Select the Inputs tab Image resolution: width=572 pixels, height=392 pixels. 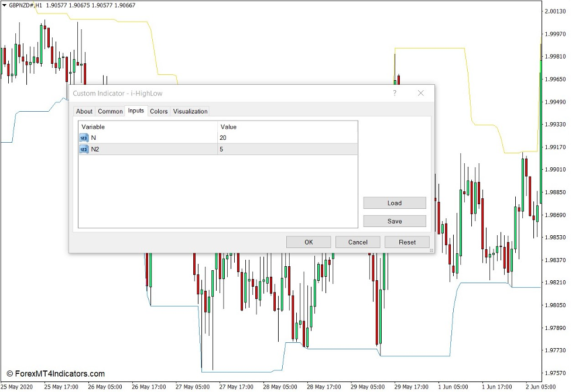pos(136,111)
